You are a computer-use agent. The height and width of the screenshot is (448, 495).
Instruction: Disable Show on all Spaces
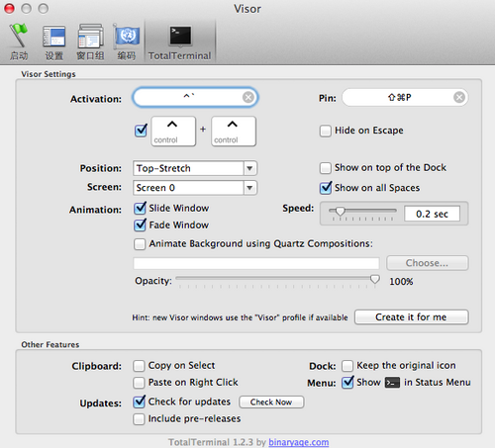click(326, 188)
